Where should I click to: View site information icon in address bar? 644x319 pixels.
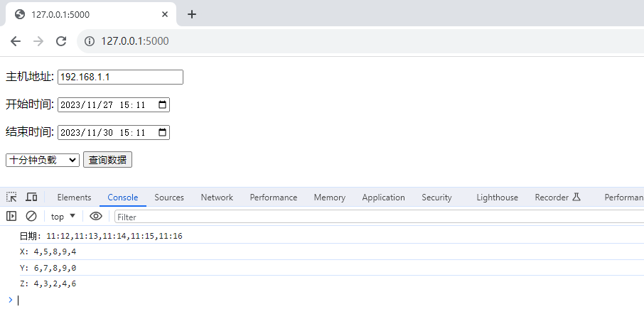coord(90,41)
